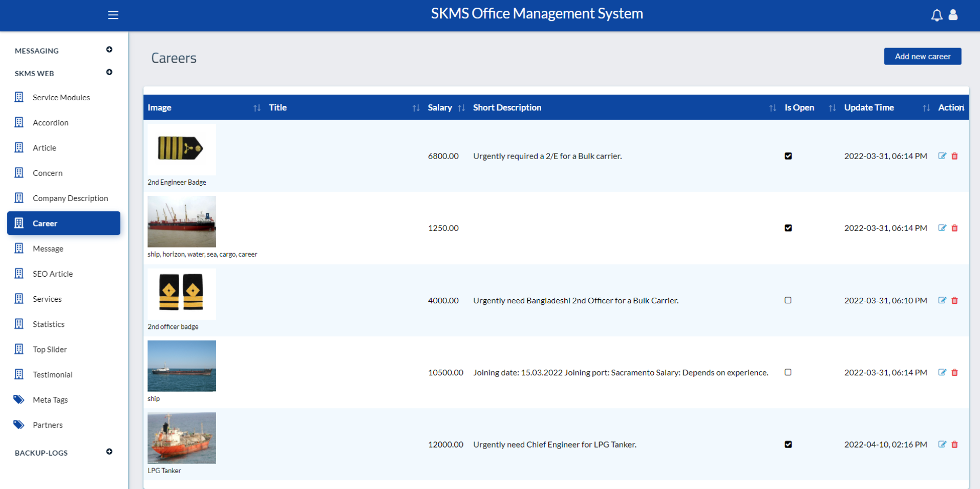Edit the 6800.00 salary career
The width and height of the screenshot is (980, 489).
(x=942, y=156)
